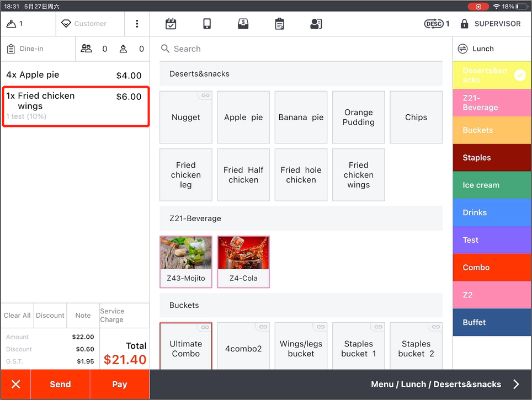Toggle the selected Deserts&snacks category checkmark
The height and width of the screenshot is (400, 532).
pos(520,76)
